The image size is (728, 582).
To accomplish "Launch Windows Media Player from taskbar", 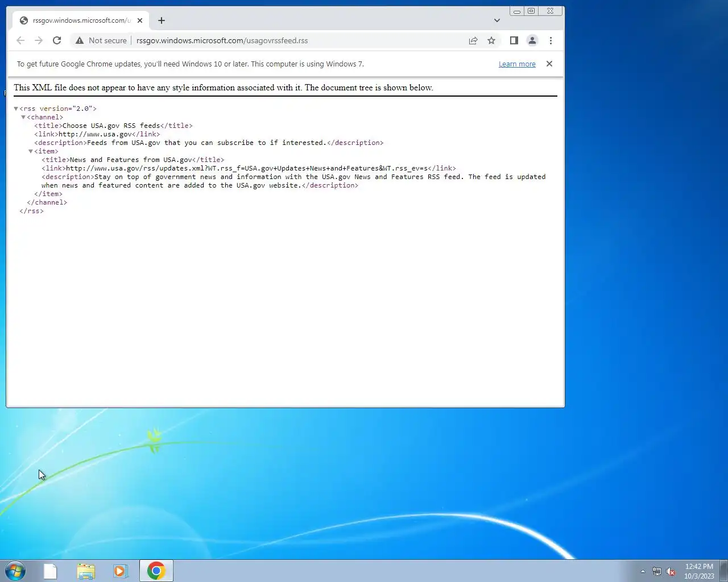I will (x=121, y=571).
